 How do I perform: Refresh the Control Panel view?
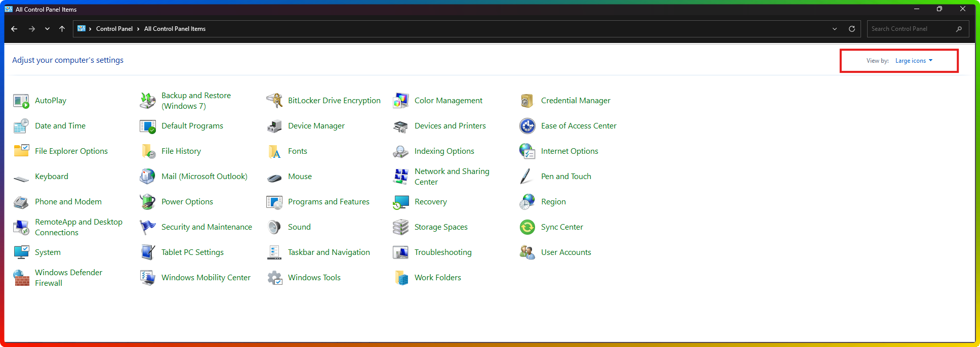point(852,29)
